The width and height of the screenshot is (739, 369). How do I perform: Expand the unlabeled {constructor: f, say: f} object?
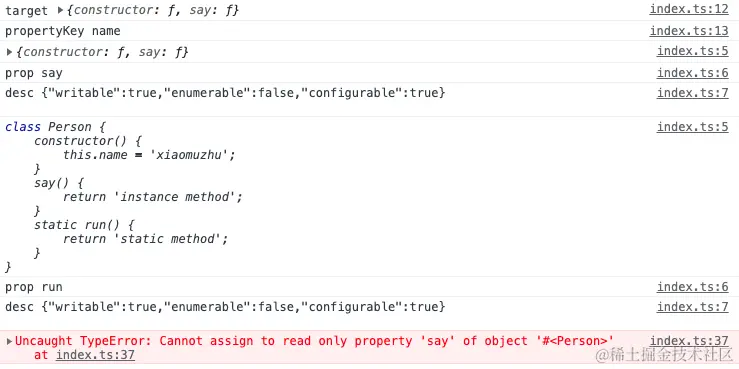pyautogui.click(x=9, y=52)
